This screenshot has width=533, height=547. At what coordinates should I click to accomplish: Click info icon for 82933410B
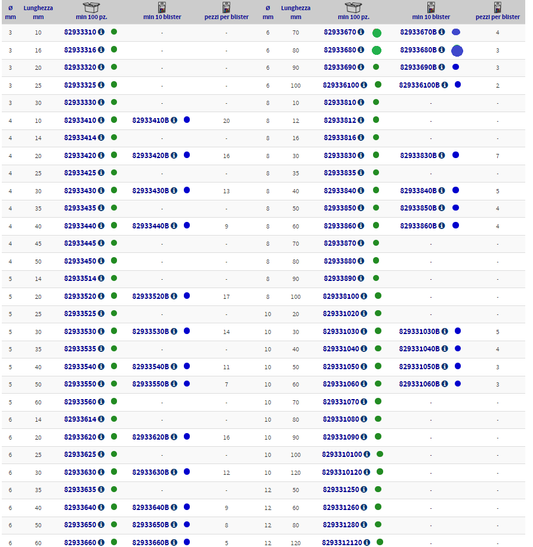(174, 120)
